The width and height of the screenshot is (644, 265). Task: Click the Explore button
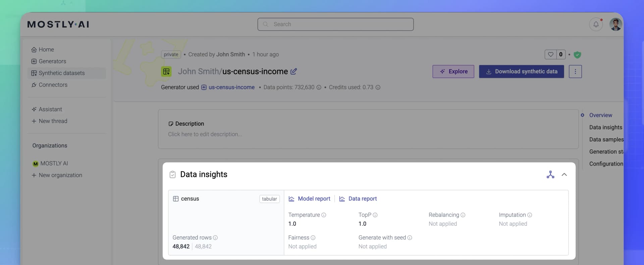453,72
